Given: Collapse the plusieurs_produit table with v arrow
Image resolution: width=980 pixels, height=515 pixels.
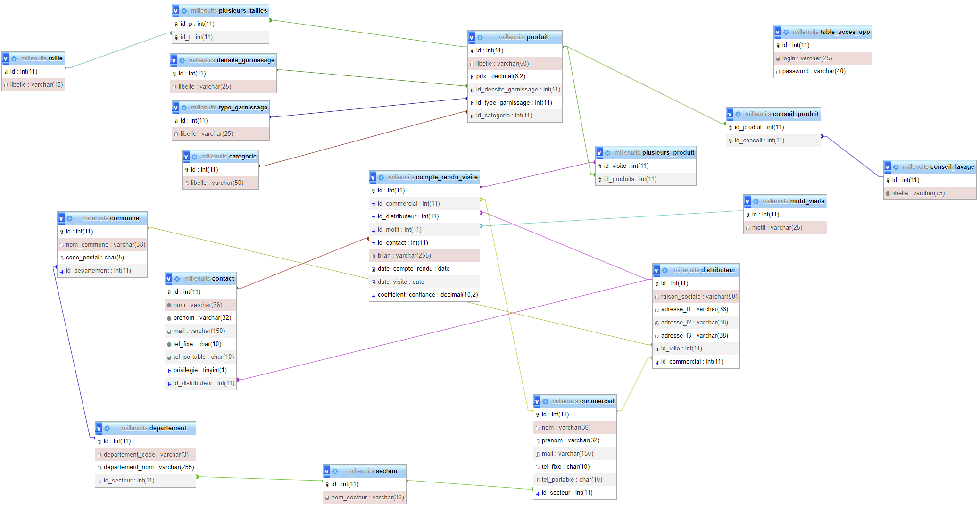Looking at the screenshot, I should point(599,153).
